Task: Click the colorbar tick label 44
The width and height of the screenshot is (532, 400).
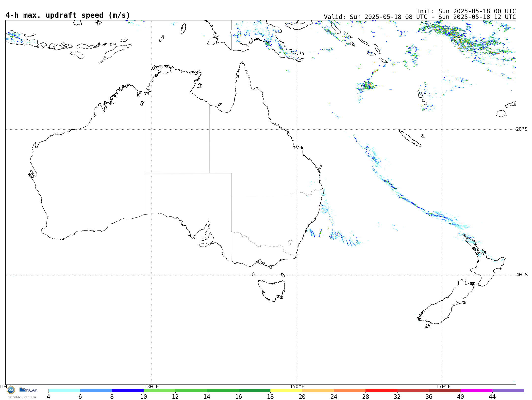Action: click(492, 397)
